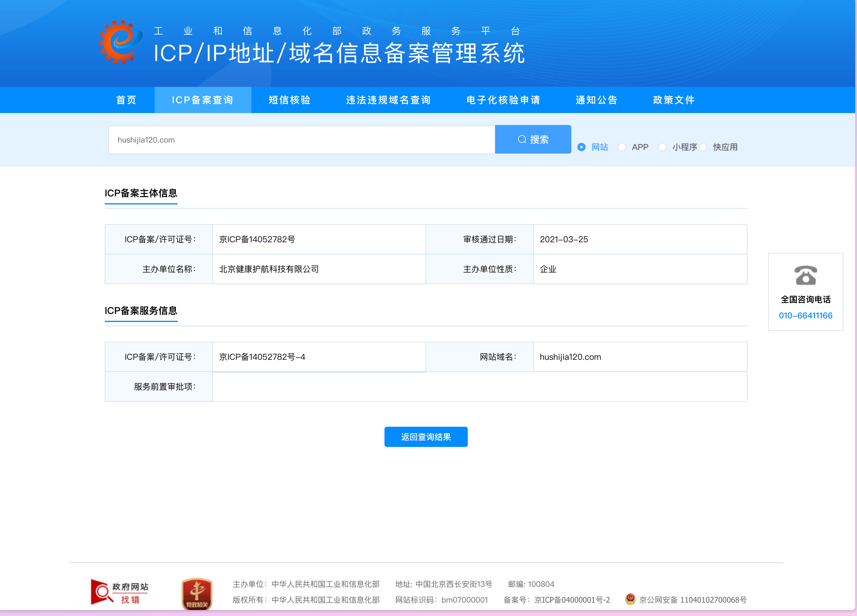
Task: Open the 首页 navigation tab
Action: [126, 100]
